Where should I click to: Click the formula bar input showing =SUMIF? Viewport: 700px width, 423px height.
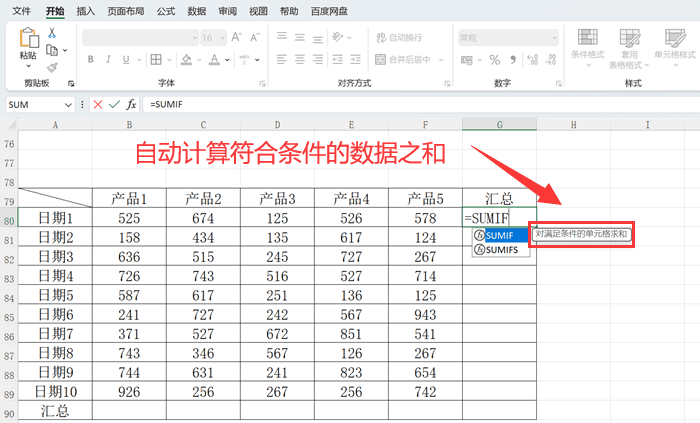point(421,104)
